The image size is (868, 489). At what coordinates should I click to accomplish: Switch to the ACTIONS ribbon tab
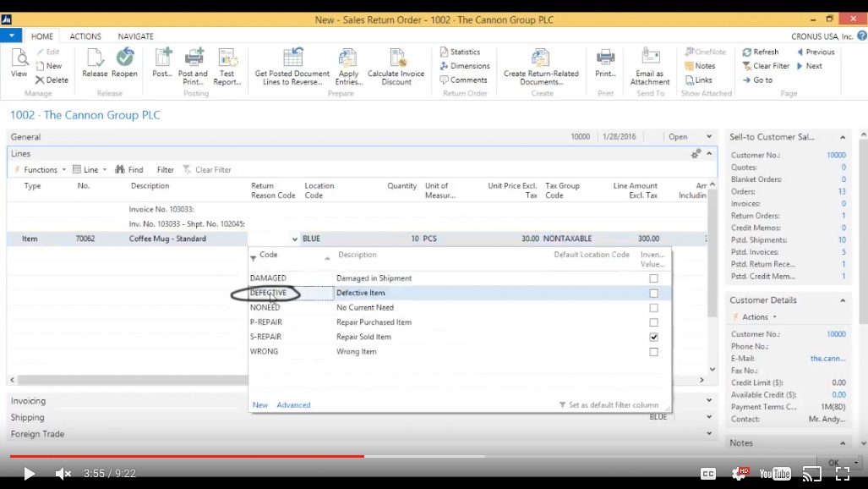(x=85, y=36)
